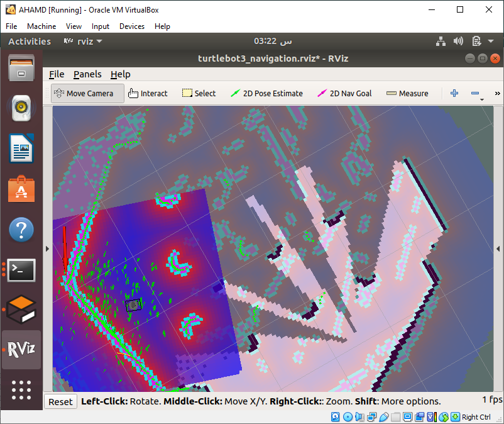The width and height of the screenshot is (504, 424).
Task: Open the 03:22 clock menu
Action: [x=273, y=42]
